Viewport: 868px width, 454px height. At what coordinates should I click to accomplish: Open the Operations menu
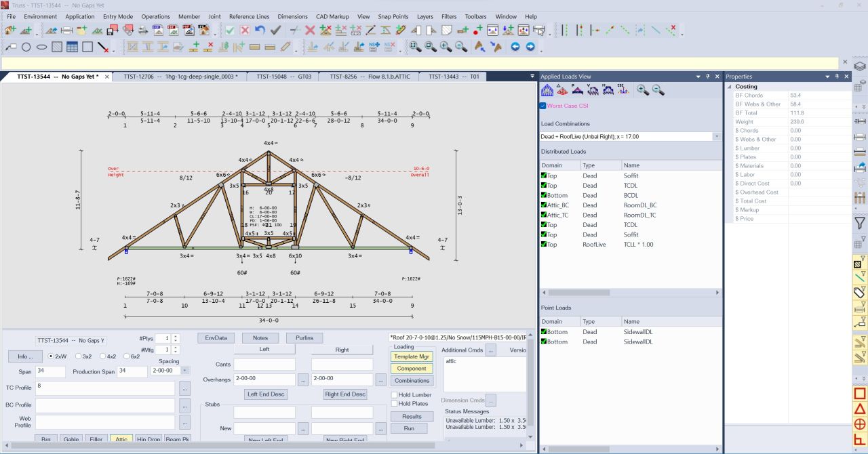coord(155,16)
